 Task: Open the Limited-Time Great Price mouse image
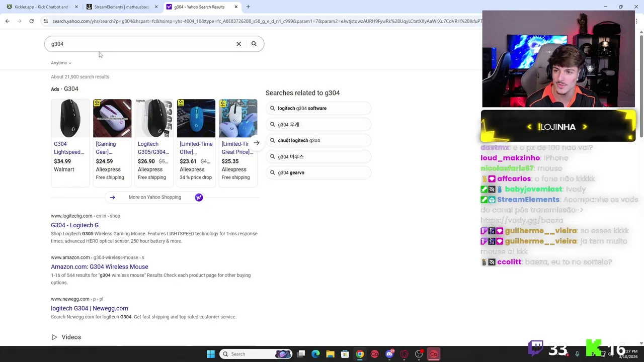[x=238, y=118]
